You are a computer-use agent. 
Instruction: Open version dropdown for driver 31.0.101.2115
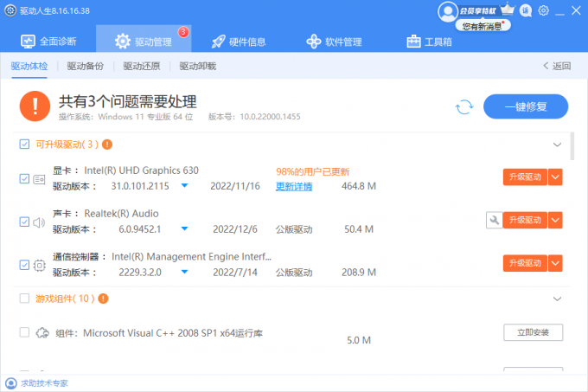[184, 186]
